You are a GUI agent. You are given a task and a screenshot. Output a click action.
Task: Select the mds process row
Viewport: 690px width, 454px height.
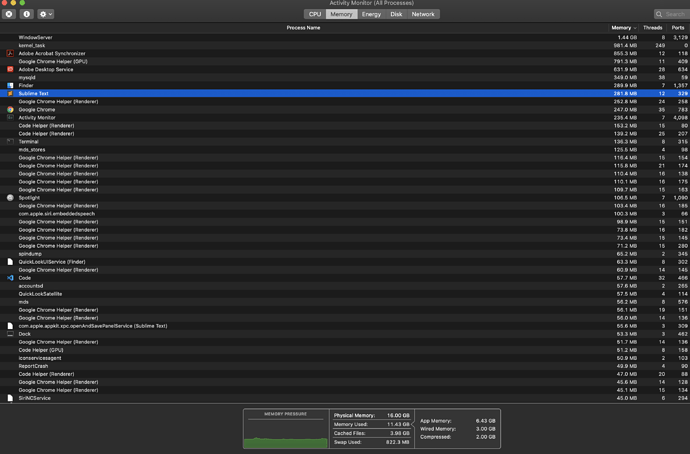(345, 302)
